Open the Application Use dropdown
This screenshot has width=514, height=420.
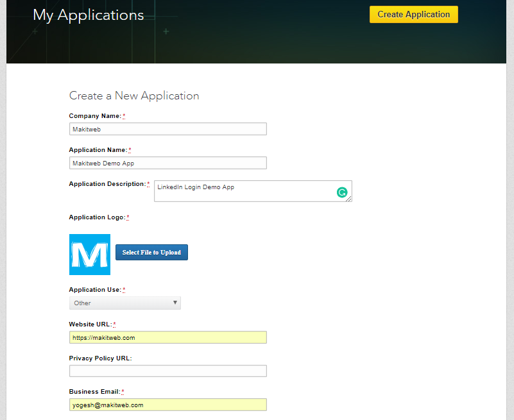point(125,303)
